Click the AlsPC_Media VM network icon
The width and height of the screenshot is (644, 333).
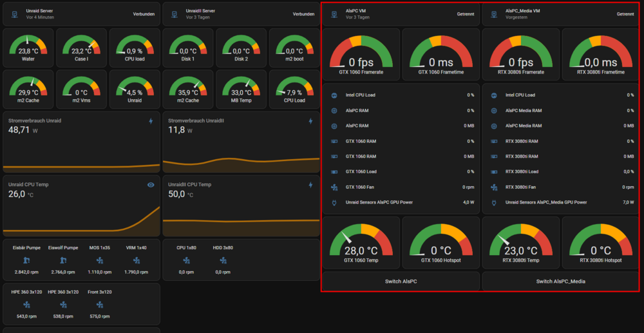pyautogui.click(x=494, y=14)
